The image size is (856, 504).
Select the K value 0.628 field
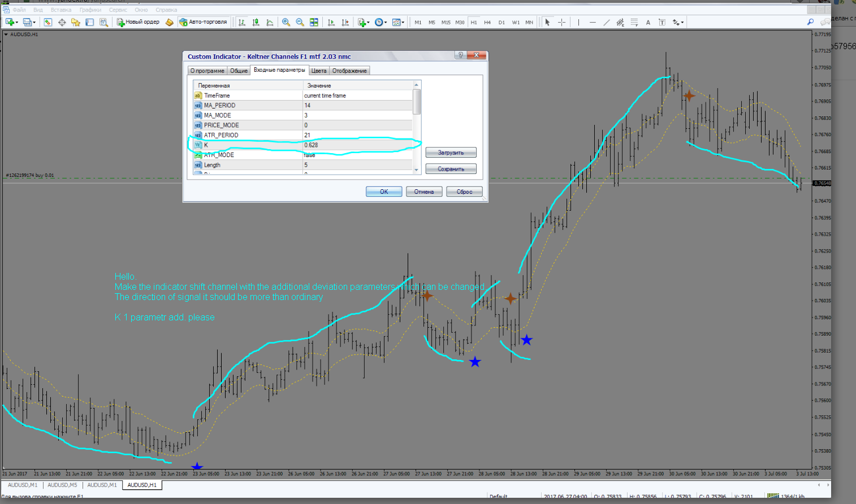pos(358,145)
